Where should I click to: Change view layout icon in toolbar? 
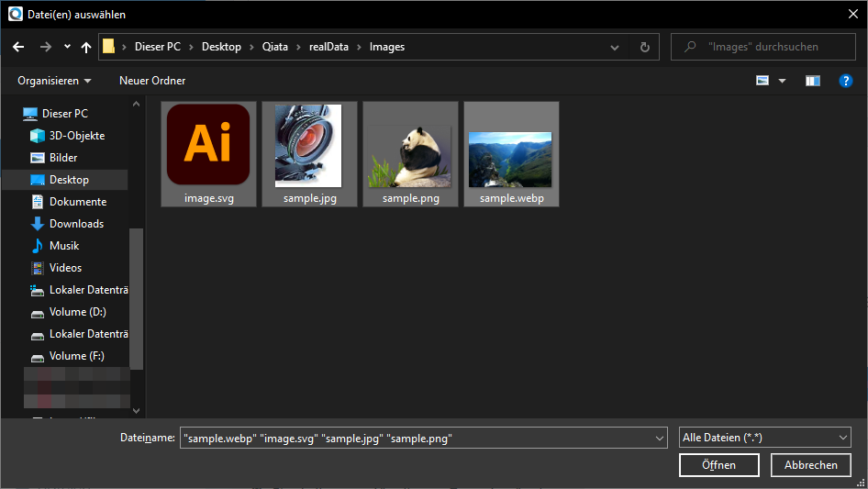762,81
